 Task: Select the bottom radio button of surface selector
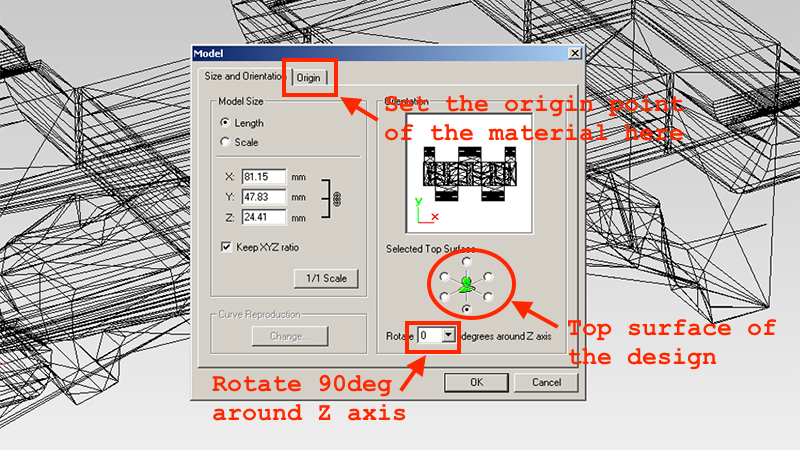466,309
